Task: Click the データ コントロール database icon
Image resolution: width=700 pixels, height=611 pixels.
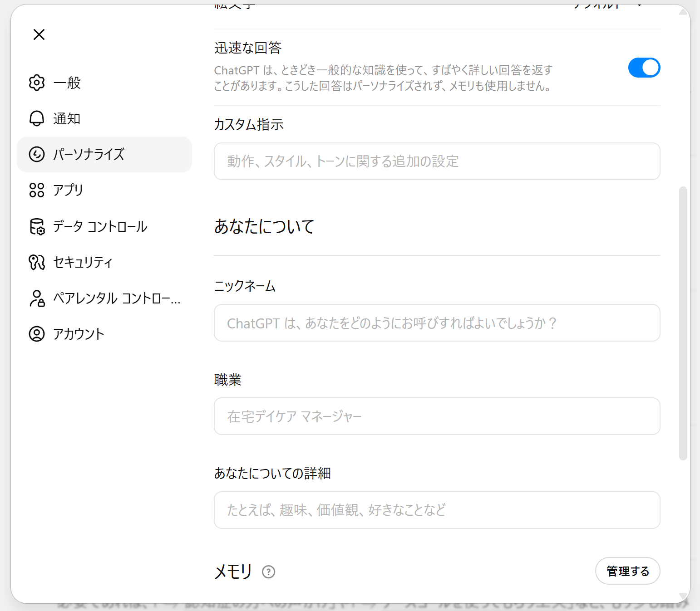Action: [x=37, y=226]
